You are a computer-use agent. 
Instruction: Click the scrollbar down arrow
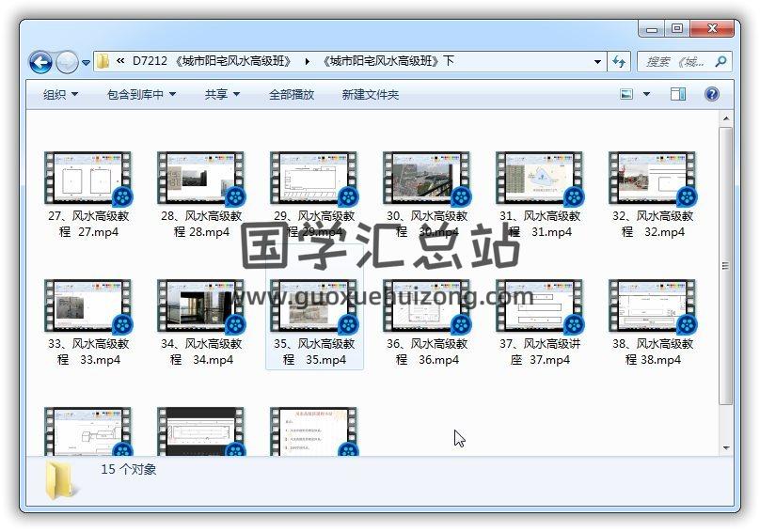coord(725,447)
